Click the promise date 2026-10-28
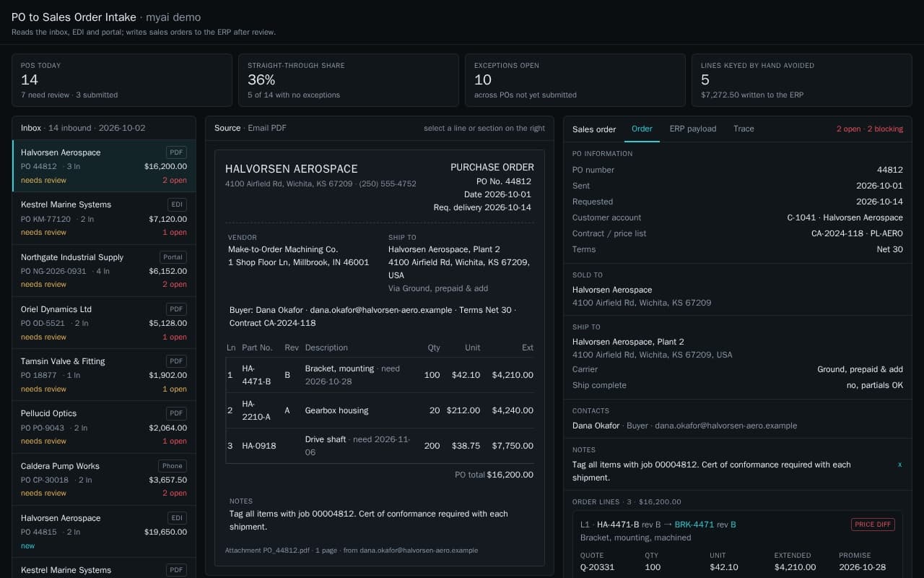The width and height of the screenshot is (924, 578). pyautogui.click(x=862, y=567)
